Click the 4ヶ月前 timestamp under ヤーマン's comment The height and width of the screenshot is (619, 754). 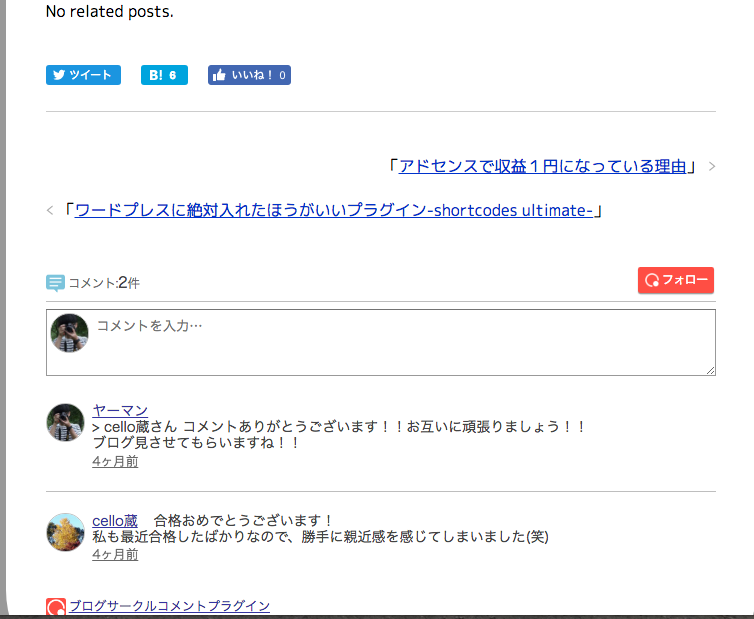click(115, 461)
